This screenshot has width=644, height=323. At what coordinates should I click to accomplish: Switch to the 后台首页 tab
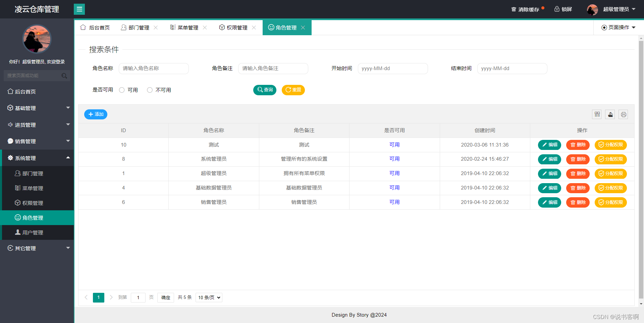pos(95,28)
